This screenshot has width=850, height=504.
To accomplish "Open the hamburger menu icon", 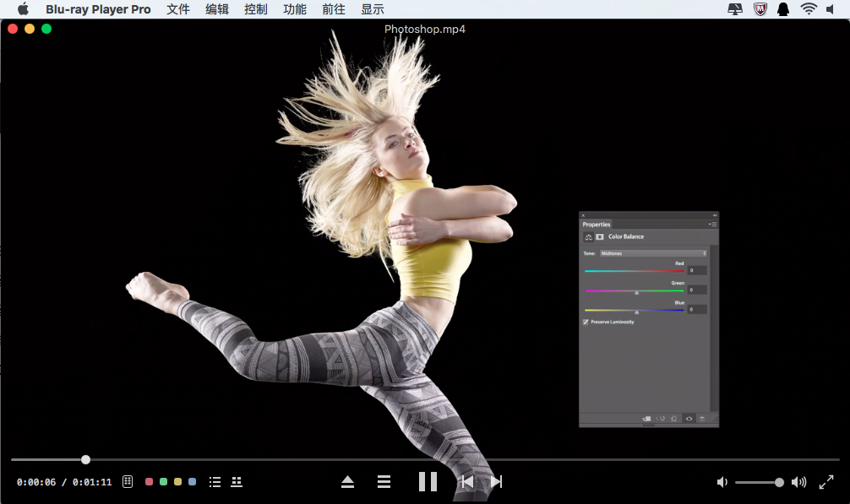I will pyautogui.click(x=384, y=481).
